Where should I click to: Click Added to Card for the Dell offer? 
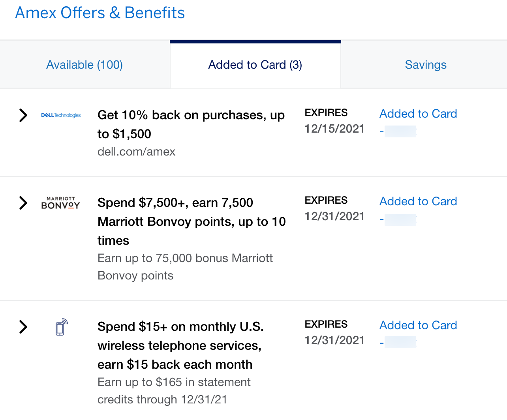pos(418,114)
